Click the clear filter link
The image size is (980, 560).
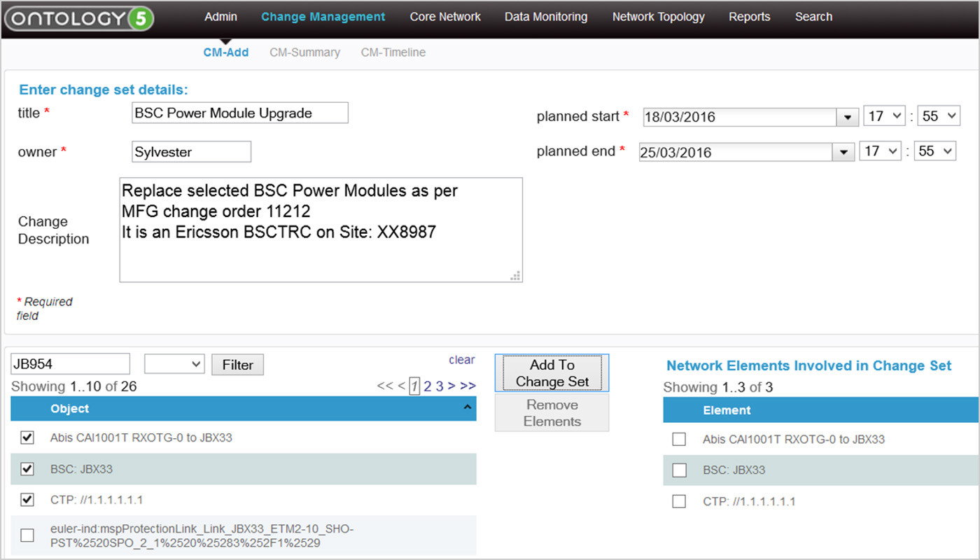(x=461, y=360)
